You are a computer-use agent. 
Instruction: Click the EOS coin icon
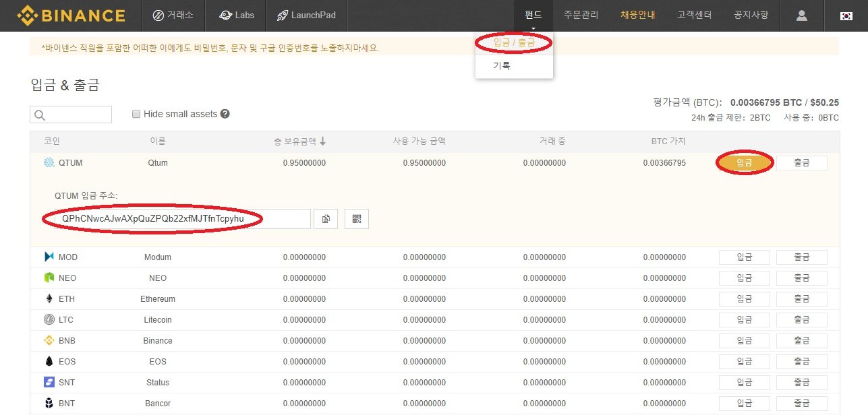(x=49, y=361)
